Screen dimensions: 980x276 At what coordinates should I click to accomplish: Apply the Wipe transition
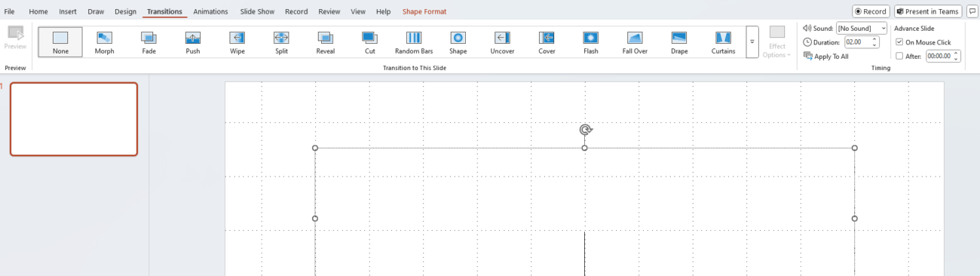tap(237, 42)
